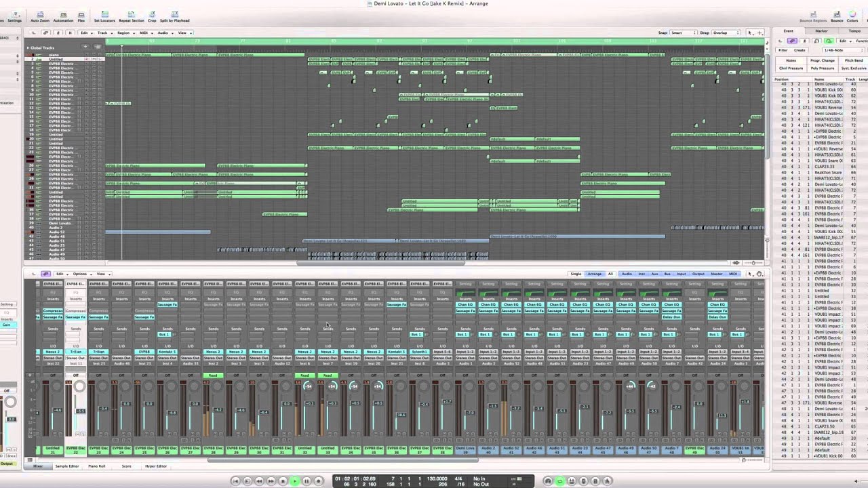The width and height of the screenshot is (868, 488).
Task: Open the Arrange Edit local menu
Action: (x=85, y=33)
